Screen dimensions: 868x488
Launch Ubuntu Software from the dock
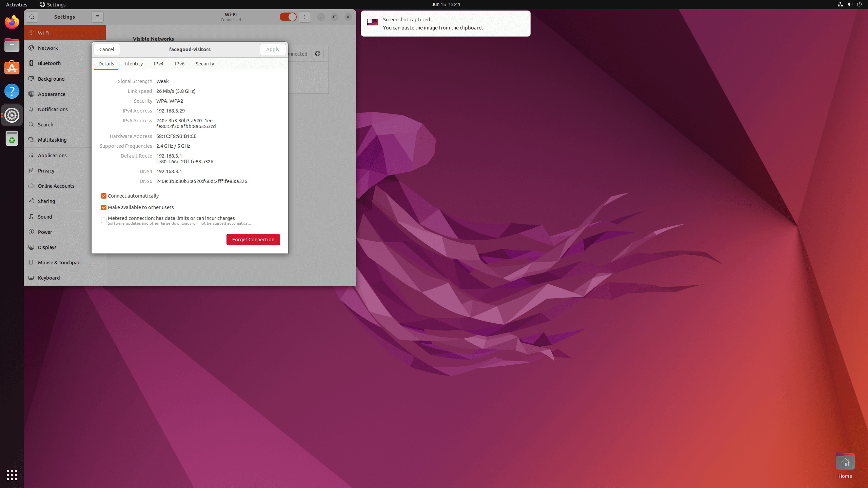[12, 68]
